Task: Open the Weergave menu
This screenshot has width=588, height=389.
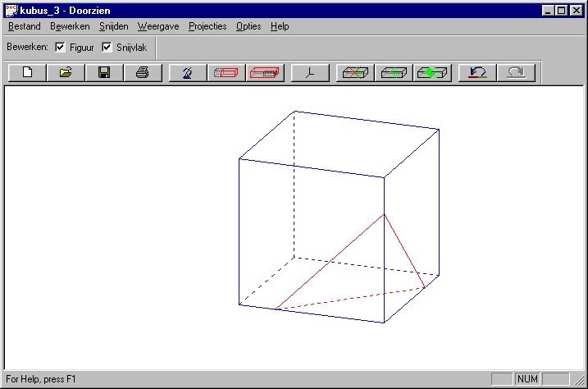Action: pyautogui.click(x=158, y=26)
